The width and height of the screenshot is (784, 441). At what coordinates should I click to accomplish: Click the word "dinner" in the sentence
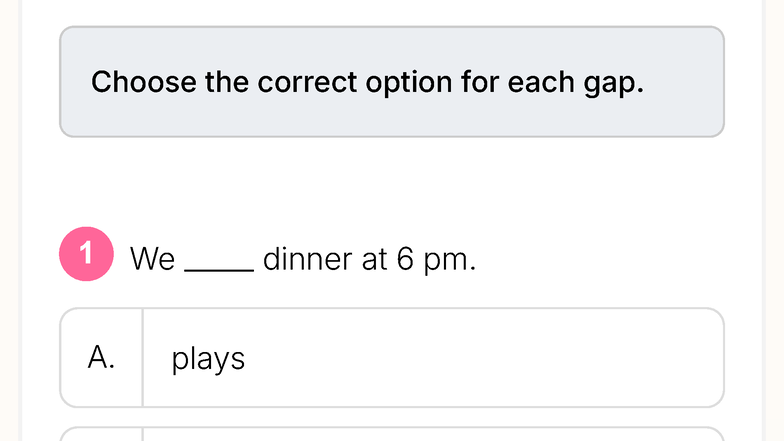click(307, 259)
